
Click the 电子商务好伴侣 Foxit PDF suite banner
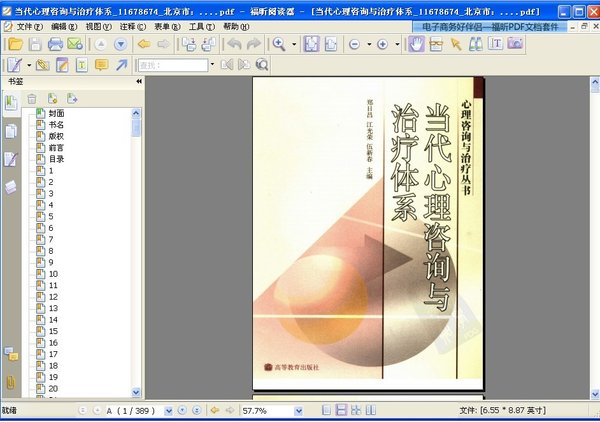489,27
